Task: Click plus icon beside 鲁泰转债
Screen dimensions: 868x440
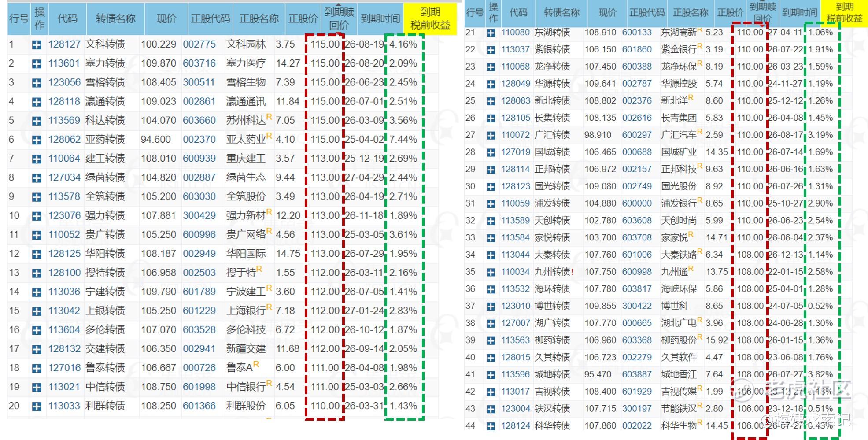Action: (37, 368)
